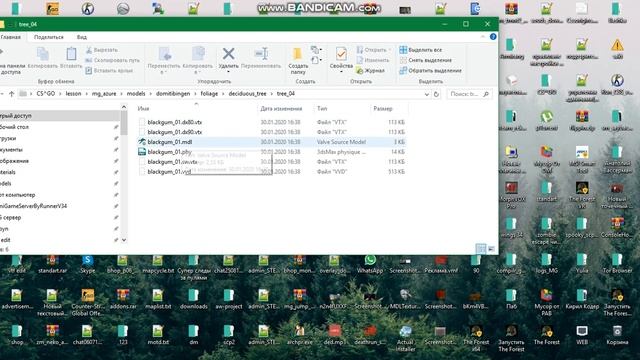Click the refresh button beside address bar

coord(436,94)
